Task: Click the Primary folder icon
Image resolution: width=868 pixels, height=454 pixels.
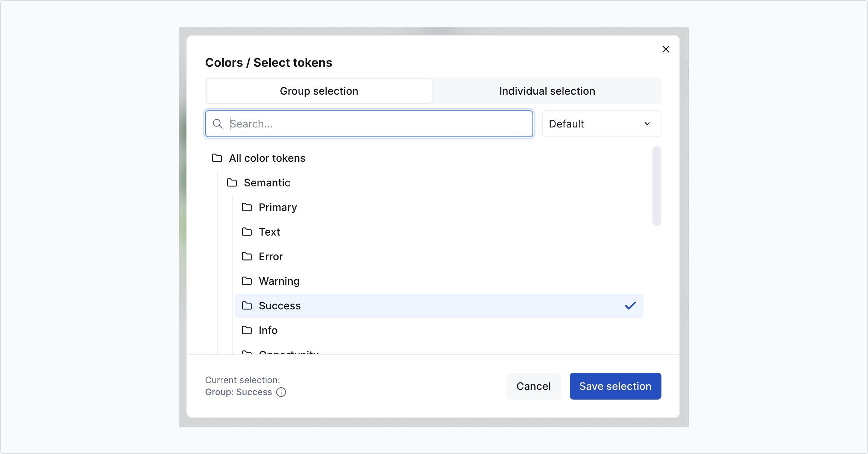Action: click(x=247, y=207)
